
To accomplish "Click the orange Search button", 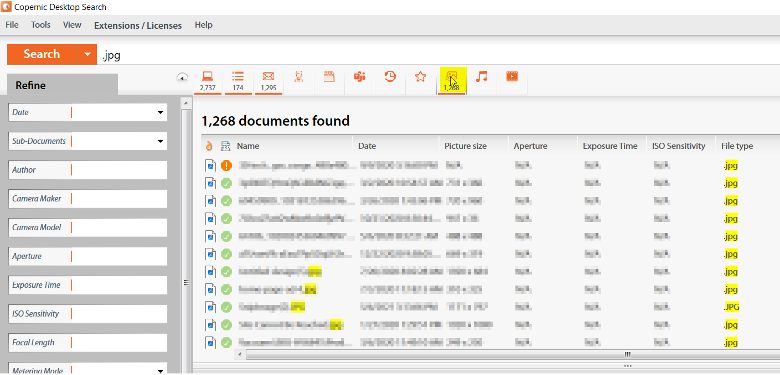I will 43,54.
